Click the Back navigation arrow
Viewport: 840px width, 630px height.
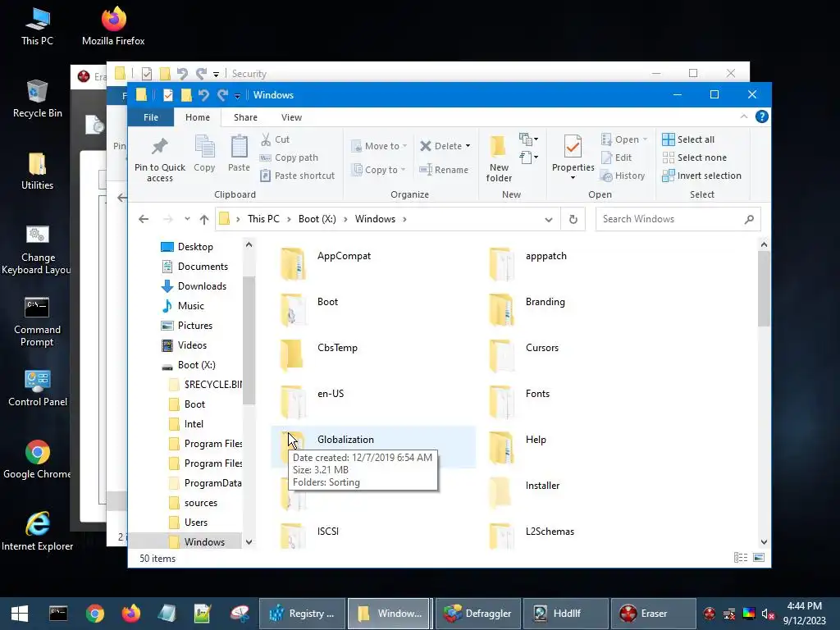pyautogui.click(x=144, y=219)
